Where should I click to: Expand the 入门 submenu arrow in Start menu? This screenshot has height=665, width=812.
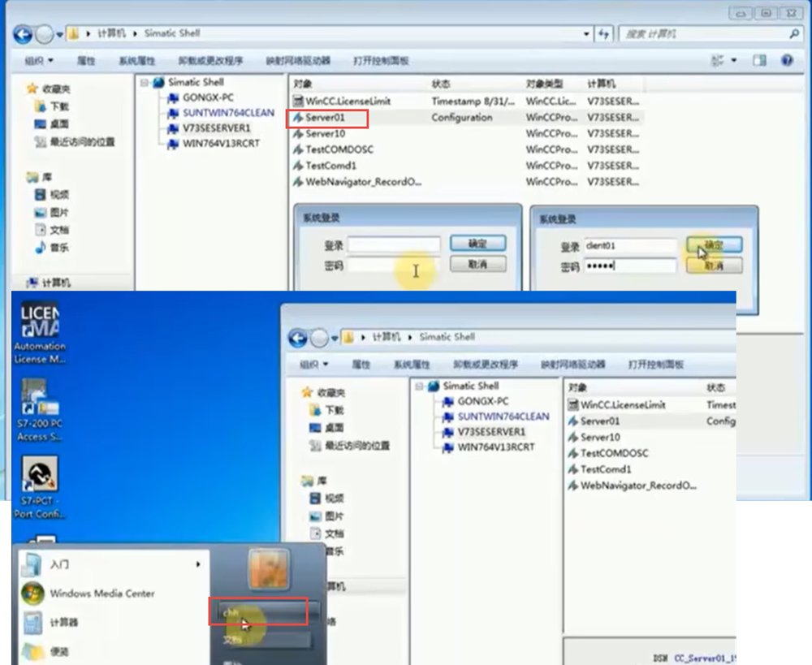coord(197,564)
